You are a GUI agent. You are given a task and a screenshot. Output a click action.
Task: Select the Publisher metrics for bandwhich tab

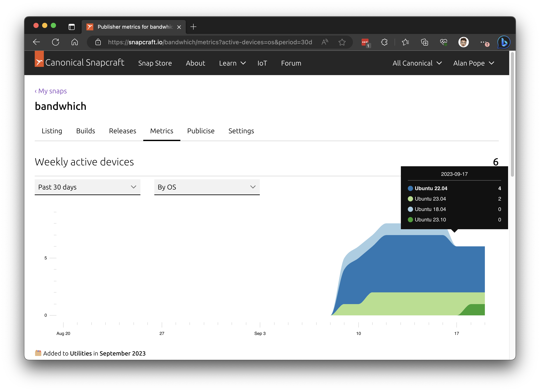133,27
